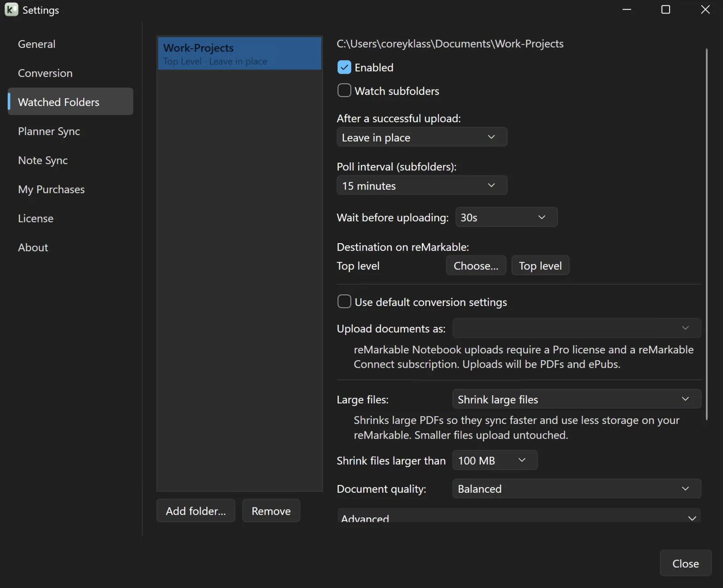
Task: Tick Use default conversion settings
Action: click(344, 302)
